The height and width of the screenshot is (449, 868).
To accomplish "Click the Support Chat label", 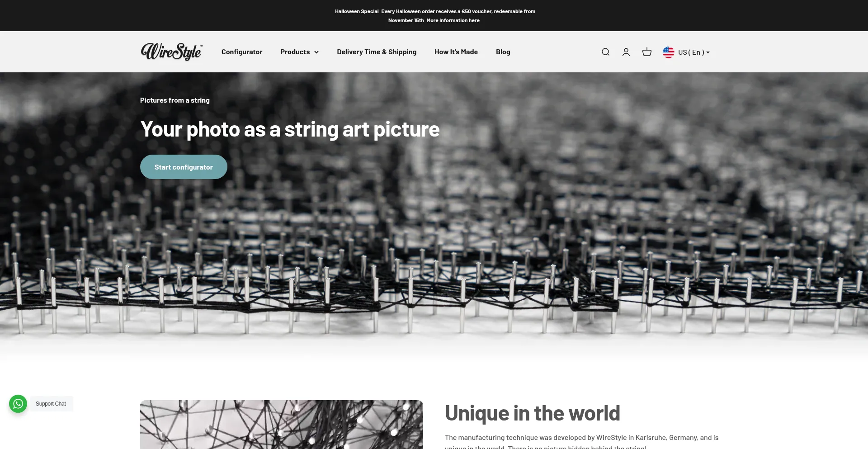I will coord(51,404).
